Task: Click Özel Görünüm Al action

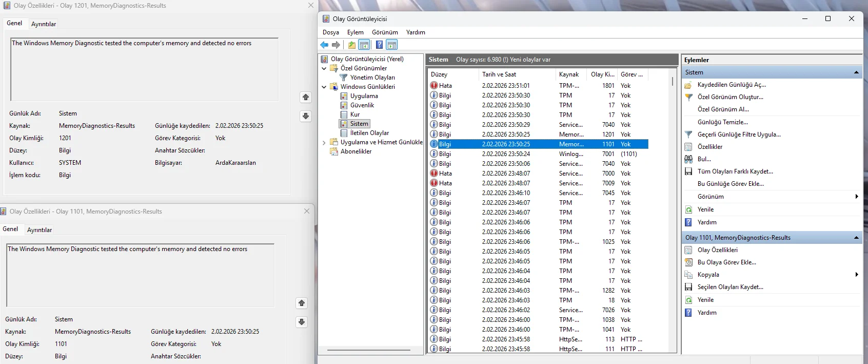Action: [x=723, y=109]
